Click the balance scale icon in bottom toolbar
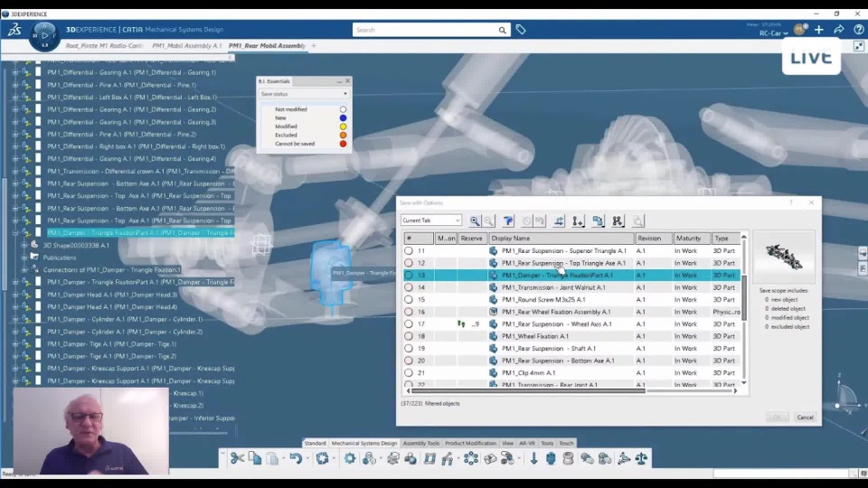 [642, 458]
